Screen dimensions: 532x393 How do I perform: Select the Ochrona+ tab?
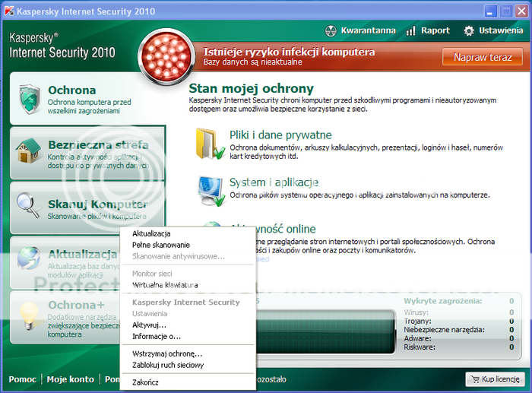click(65, 317)
